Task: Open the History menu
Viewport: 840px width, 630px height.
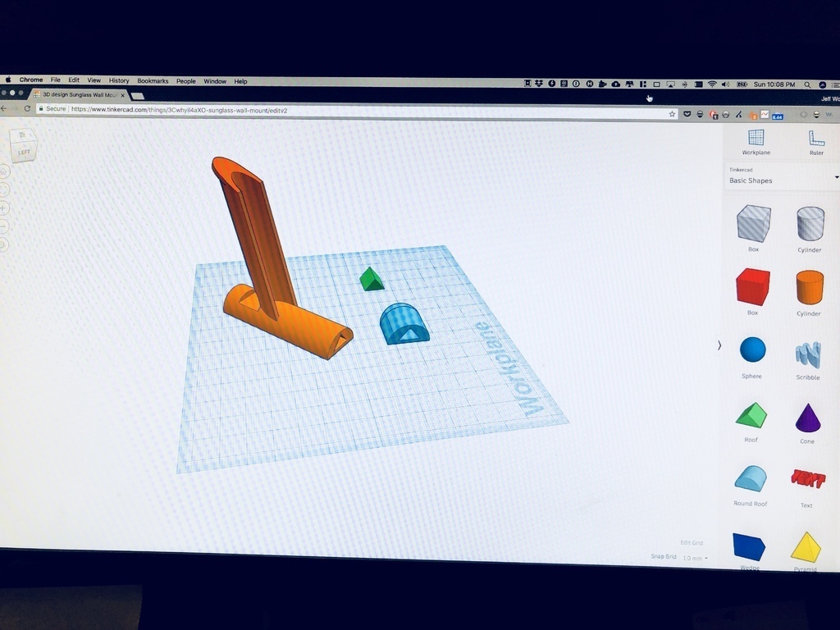Action: pos(119,80)
